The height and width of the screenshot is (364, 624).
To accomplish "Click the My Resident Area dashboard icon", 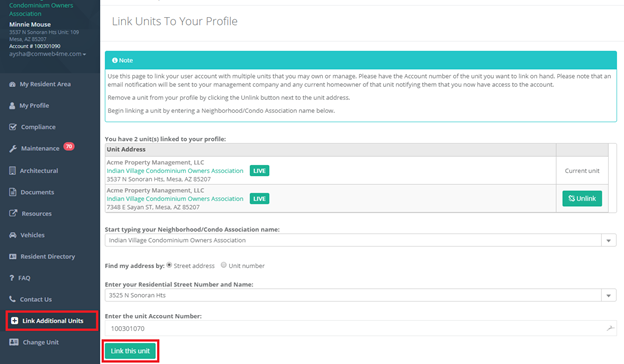I will (12, 84).
